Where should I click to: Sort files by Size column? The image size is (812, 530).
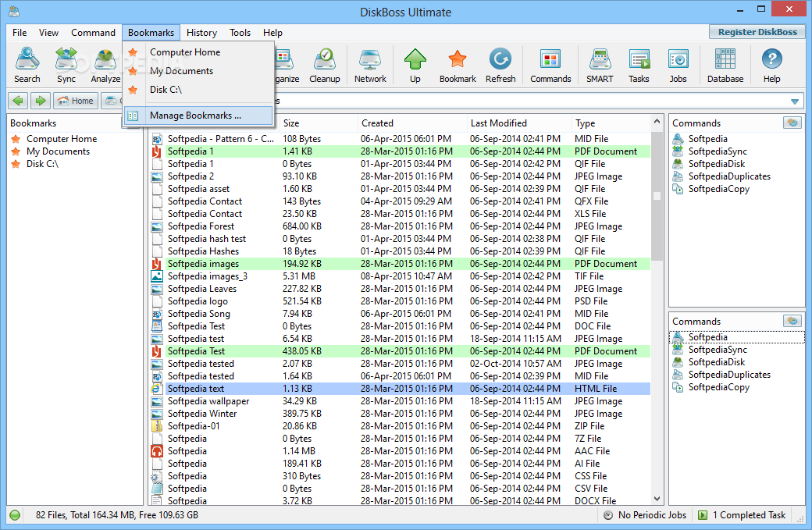click(318, 123)
